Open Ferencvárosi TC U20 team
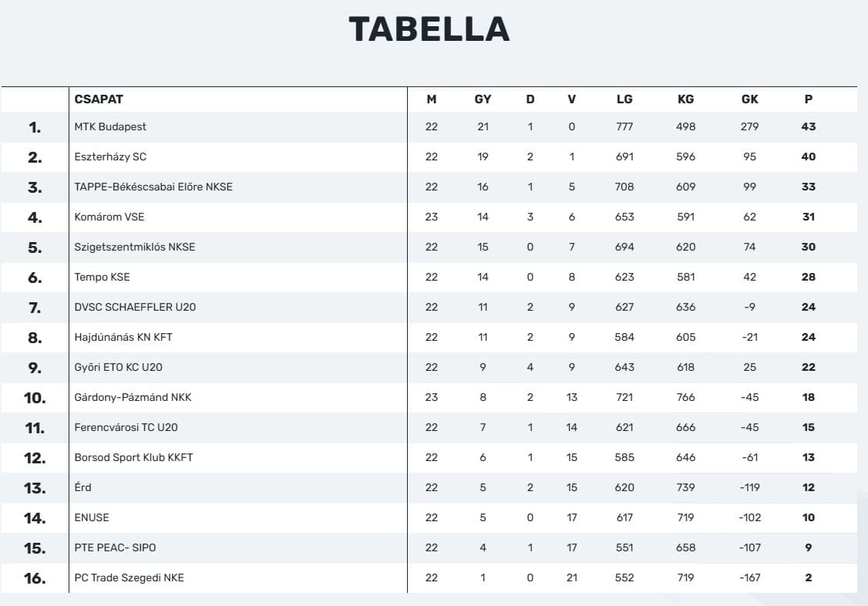Viewport: 868px width, 606px height. (126, 427)
